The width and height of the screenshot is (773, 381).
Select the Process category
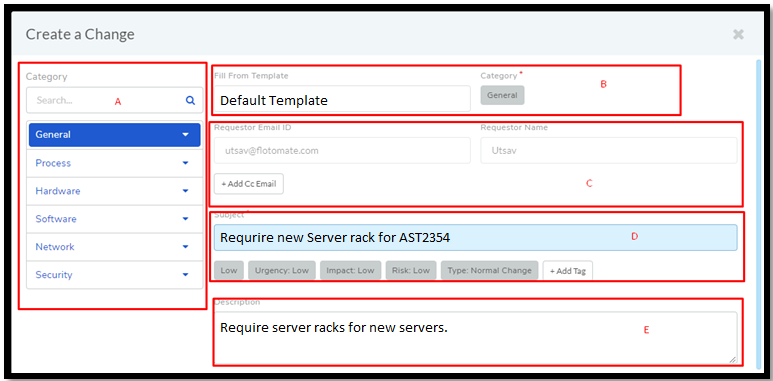tap(114, 163)
